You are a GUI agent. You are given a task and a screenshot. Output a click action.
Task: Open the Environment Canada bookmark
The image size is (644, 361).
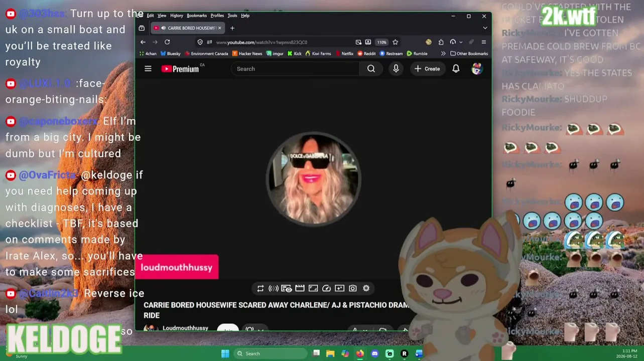(x=206, y=54)
